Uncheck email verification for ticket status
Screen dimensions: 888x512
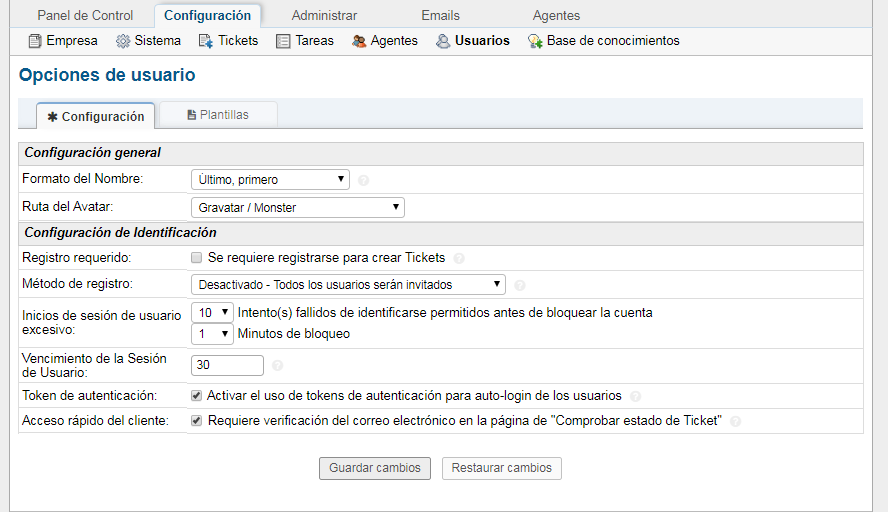coord(197,421)
